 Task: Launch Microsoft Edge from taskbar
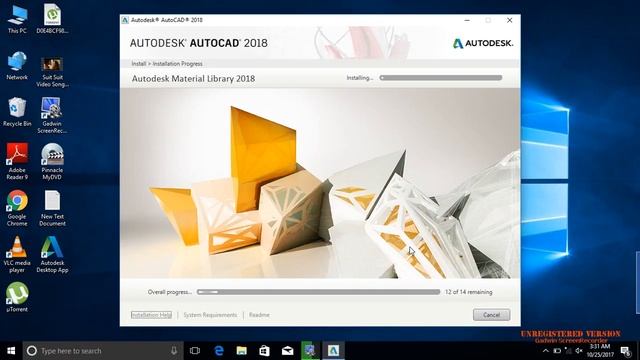(219, 351)
